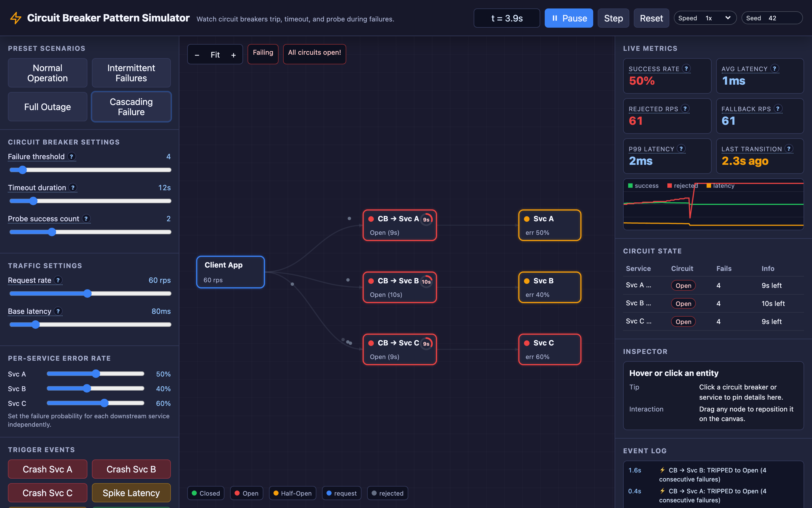Click the 9s timer ring on CB Svc A
Viewport: 812px width, 508px height.
(426, 219)
